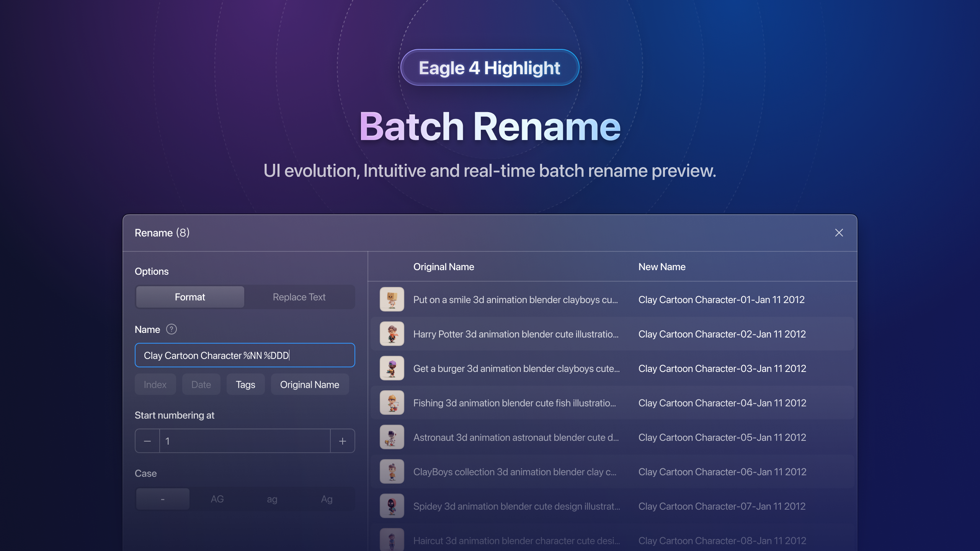Click the Astronaut item thumbnail
This screenshot has height=551, width=980.
pyautogui.click(x=391, y=437)
